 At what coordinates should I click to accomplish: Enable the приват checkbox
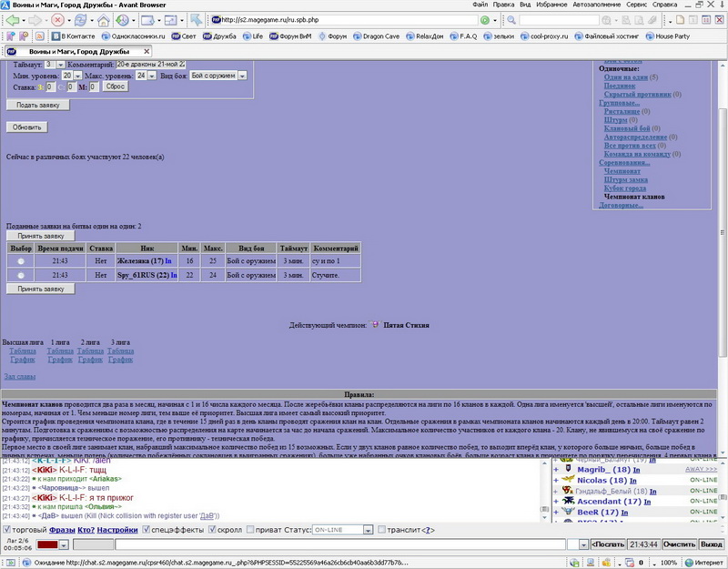250,530
